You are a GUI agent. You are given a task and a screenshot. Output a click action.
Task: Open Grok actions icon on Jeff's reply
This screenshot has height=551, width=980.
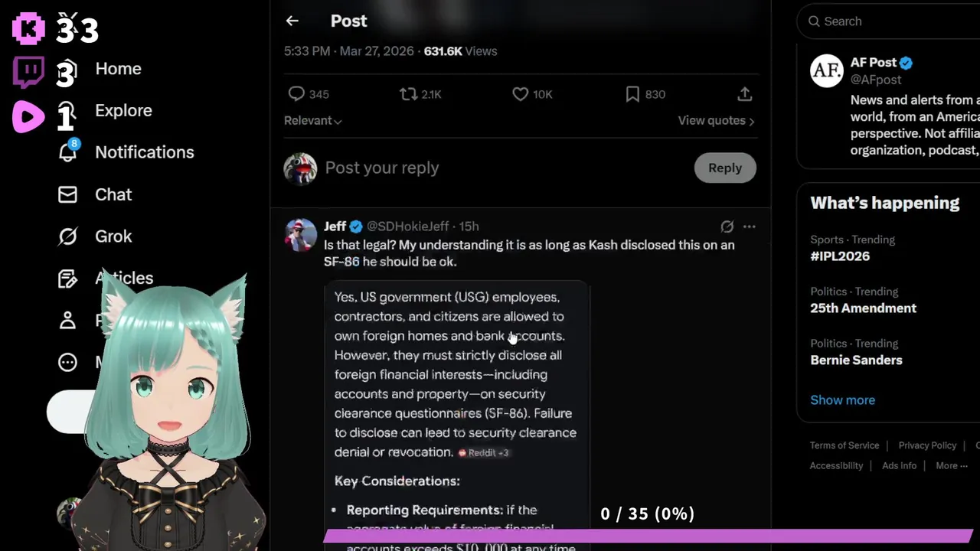[x=727, y=227]
